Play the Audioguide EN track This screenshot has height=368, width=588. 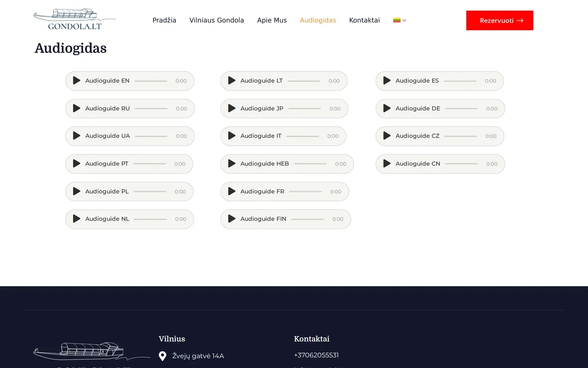click(x=76, y=81)
